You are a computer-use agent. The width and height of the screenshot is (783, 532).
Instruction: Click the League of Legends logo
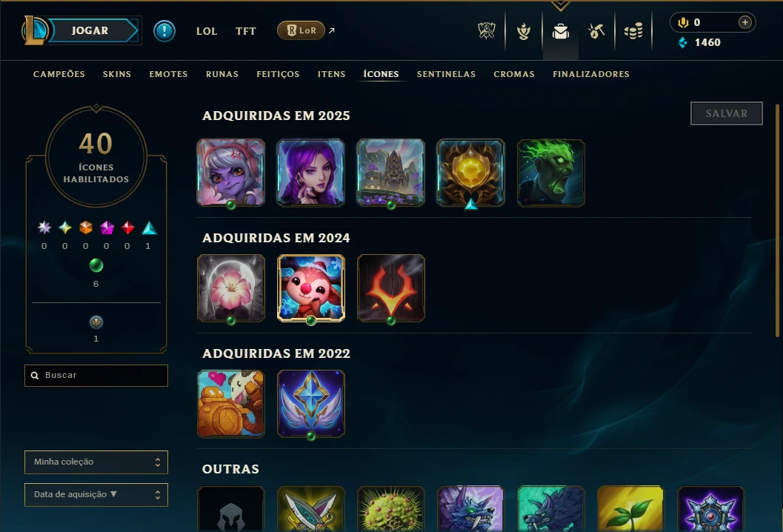(x=34, y=30)
